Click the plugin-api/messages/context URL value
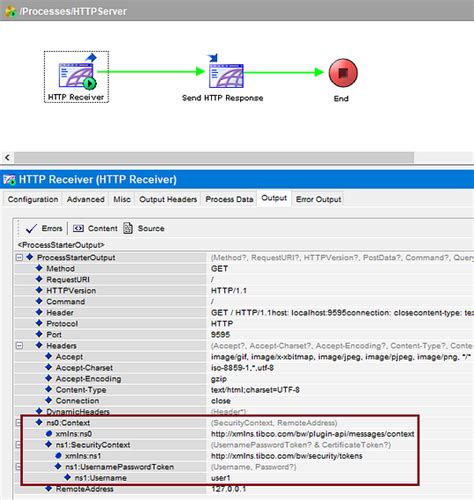Viewport: 474px width, 500px height. coord(313,434)
